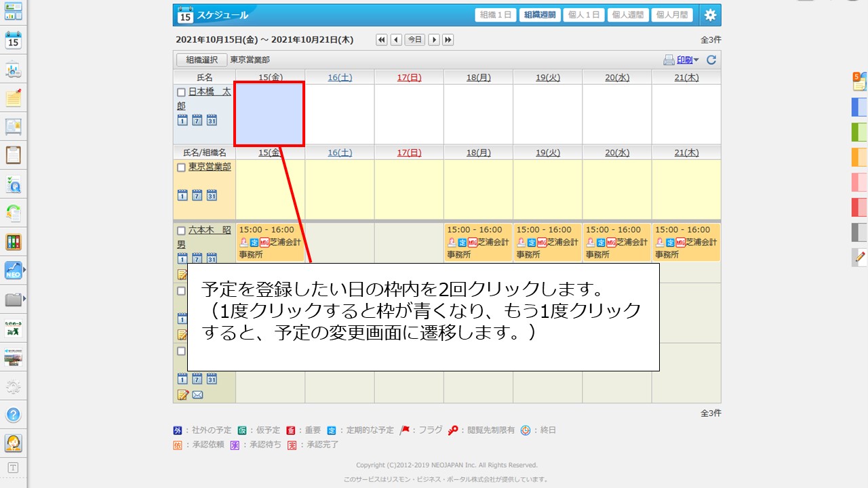The height and width of the screenshot is (488, 868).
Task: Check the box next to 日本橋 太郎
Action: (x=181, y=92)
